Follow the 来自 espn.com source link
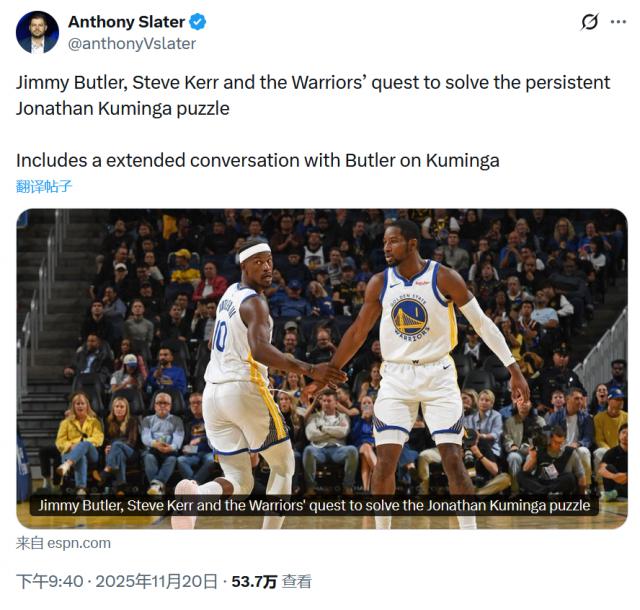 pyautogui.click(x=63, y=543)
